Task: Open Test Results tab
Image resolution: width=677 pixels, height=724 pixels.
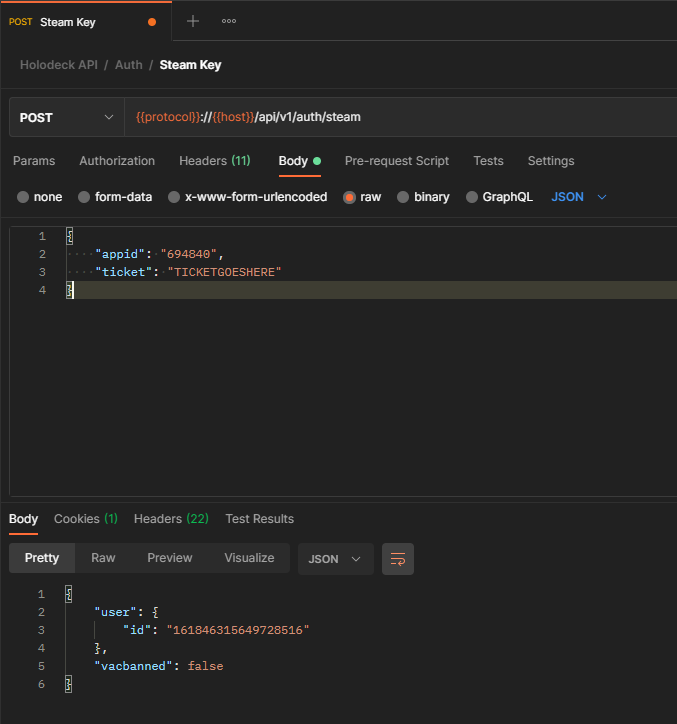Action: tap(260, 519)
